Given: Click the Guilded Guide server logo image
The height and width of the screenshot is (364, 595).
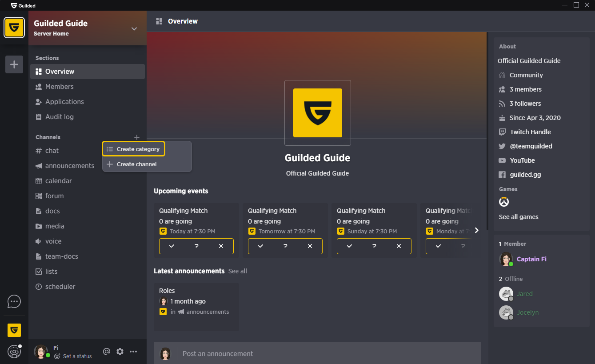Looking at the screenshot, I should tap(318, 113).
